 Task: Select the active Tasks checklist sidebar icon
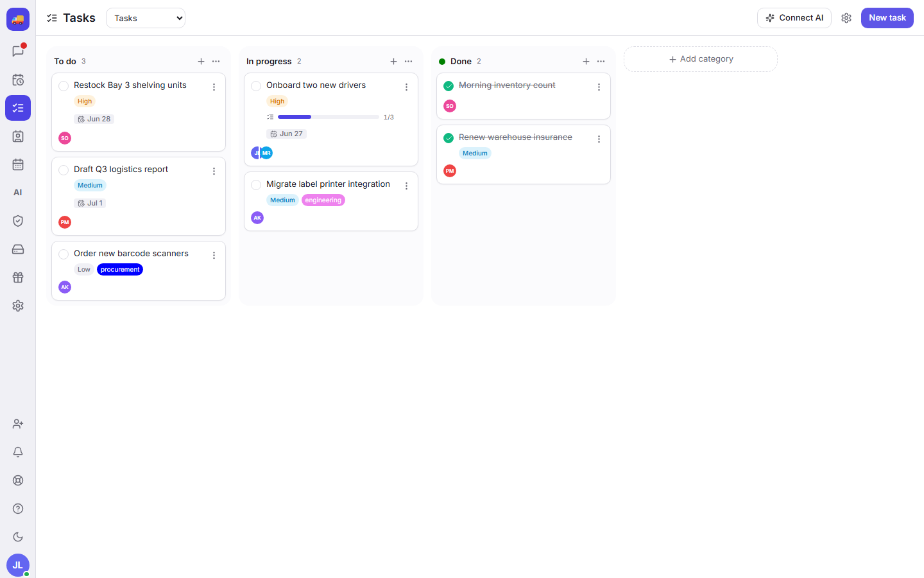(x=18, y=108)
